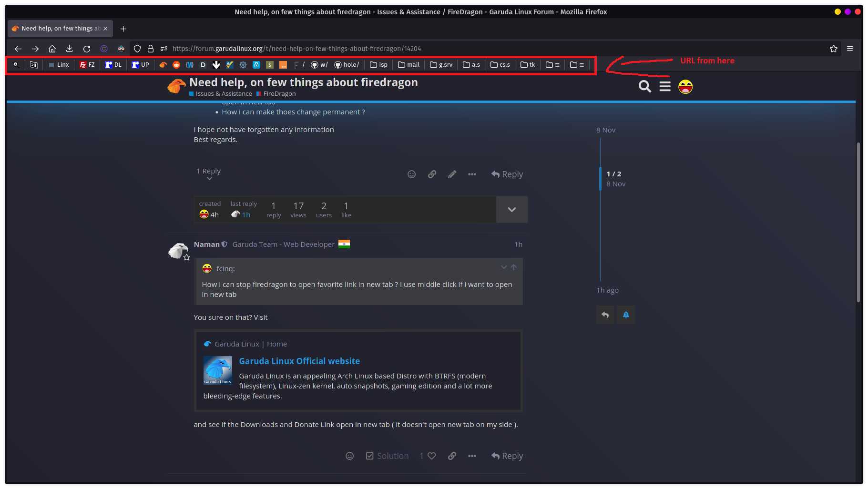The width and height of the screenshot is (868, 489).
Task: Open the forum hamburger menu
Action: [665, 86]
